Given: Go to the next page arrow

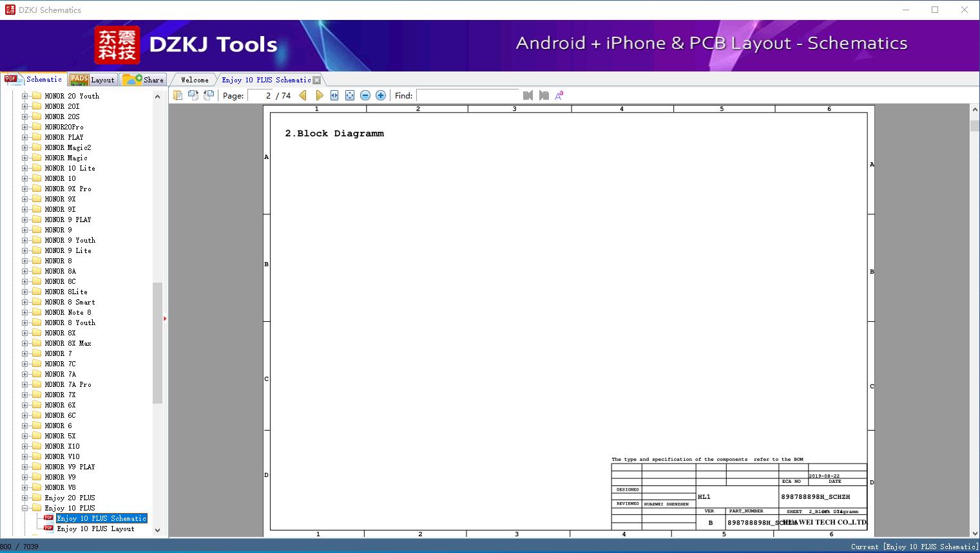Looking at the screenshot, I should pos(319,95).
